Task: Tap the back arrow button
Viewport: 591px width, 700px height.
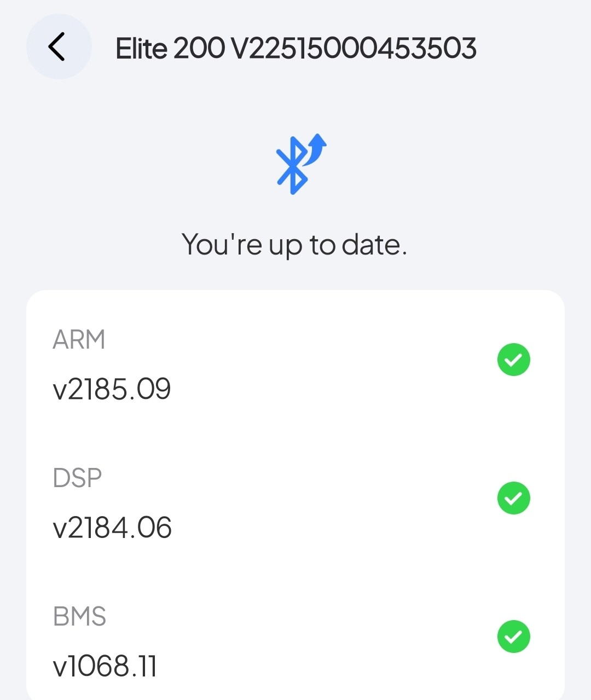Action: (x=58, y=47)
